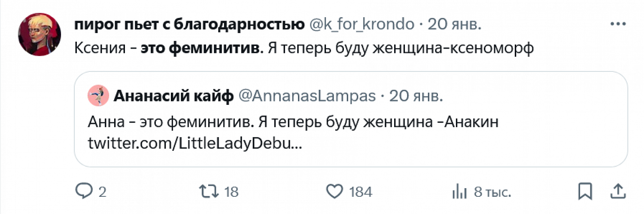Open profile name пирог пьет с благодарностью
This screenshot has height=214, width=644.
click(189, 25)
